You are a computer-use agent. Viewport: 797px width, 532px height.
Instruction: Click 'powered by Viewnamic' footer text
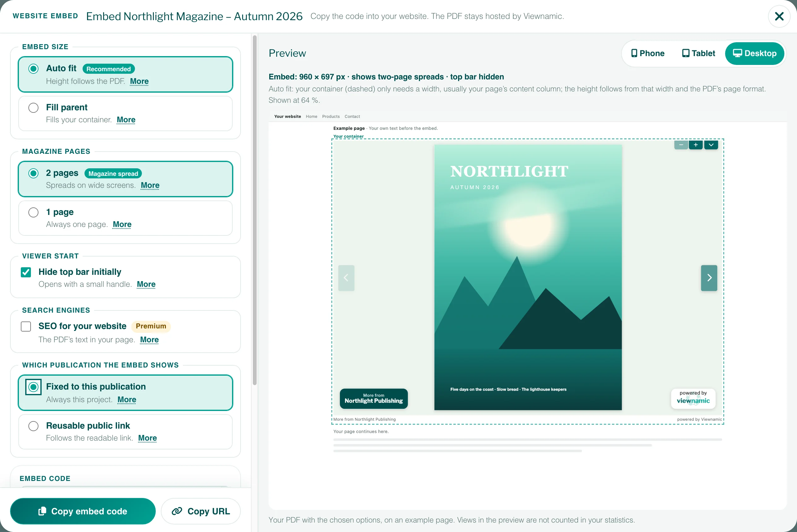[699, 419]
